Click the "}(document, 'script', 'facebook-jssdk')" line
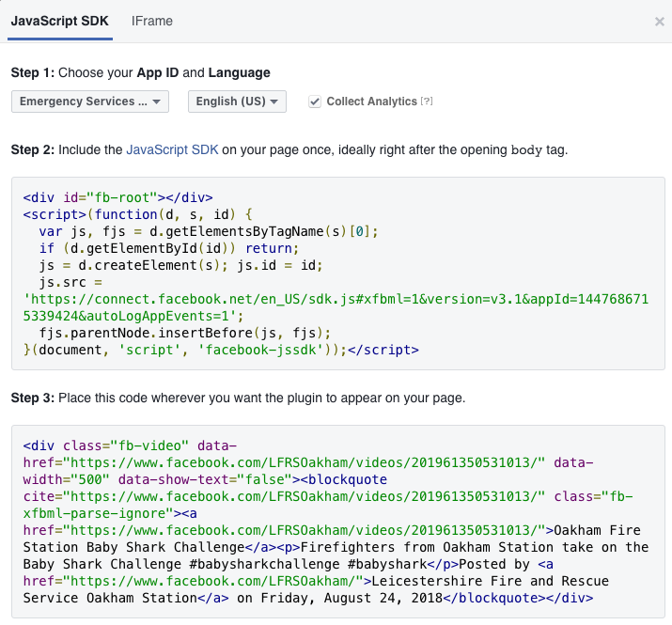 tap(221, 350)
